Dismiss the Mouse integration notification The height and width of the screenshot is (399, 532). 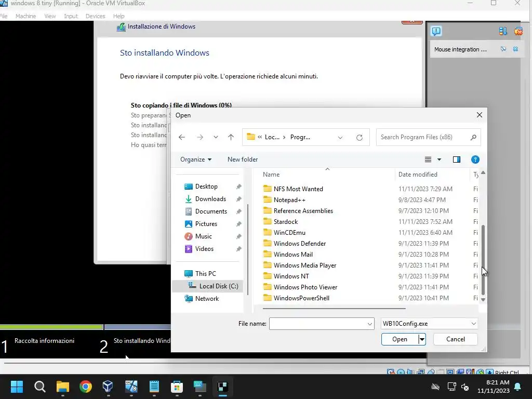515,49
